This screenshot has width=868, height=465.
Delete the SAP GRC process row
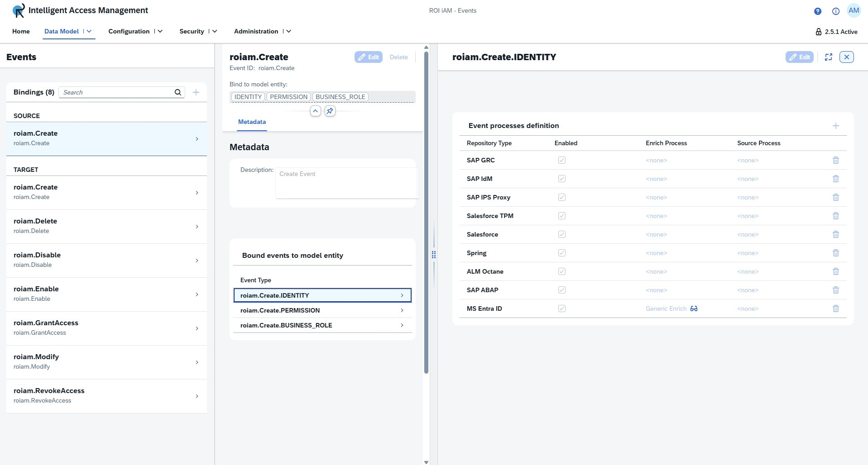(835, 160)
